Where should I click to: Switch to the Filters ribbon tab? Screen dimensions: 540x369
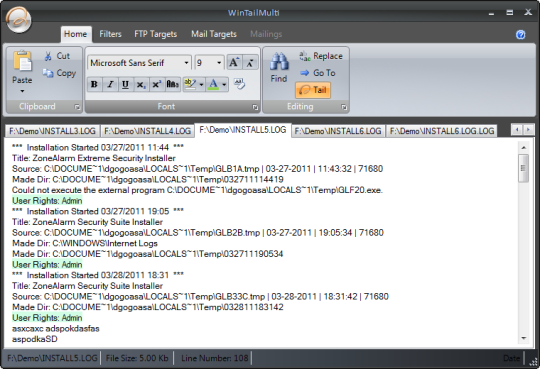[110, 34]
